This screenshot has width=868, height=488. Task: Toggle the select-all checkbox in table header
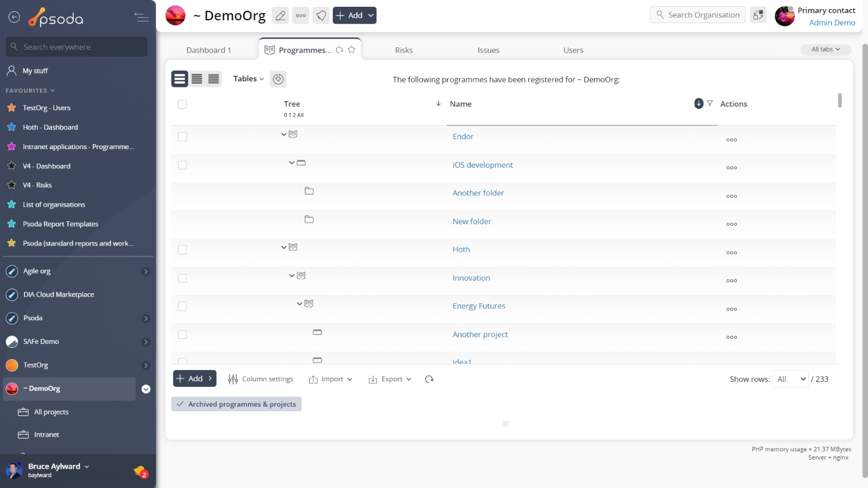click(x=182, y=104)
